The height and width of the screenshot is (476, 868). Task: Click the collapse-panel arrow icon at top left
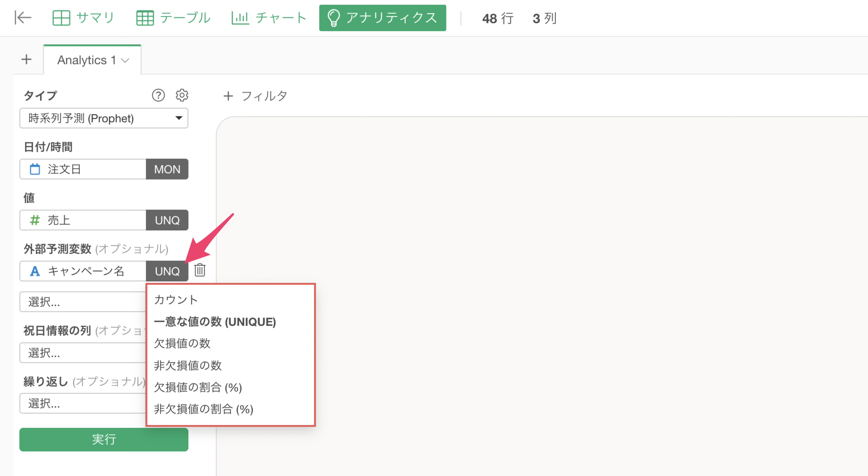[23, 18]
